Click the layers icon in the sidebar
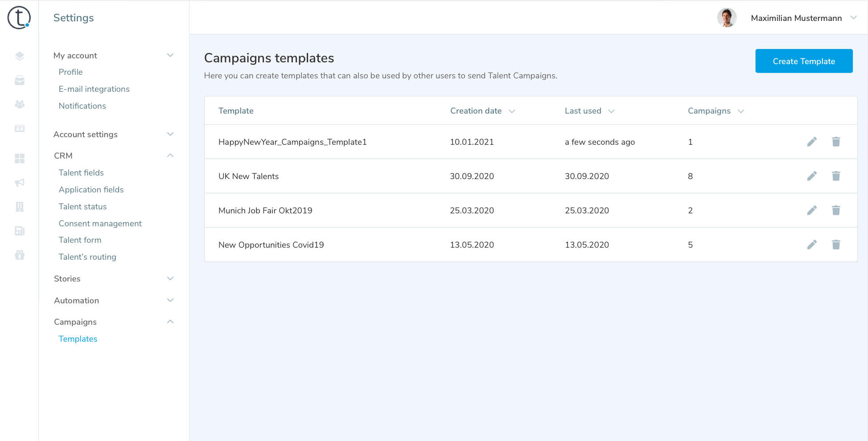The height and width of the screenshot is (441, 868). [20, 56]
